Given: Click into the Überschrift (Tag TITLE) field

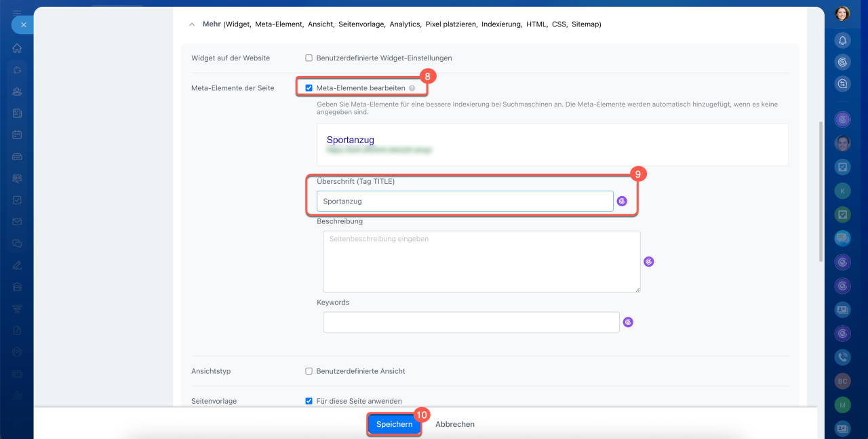Looking at the screenshot, I should coord(465,201).
